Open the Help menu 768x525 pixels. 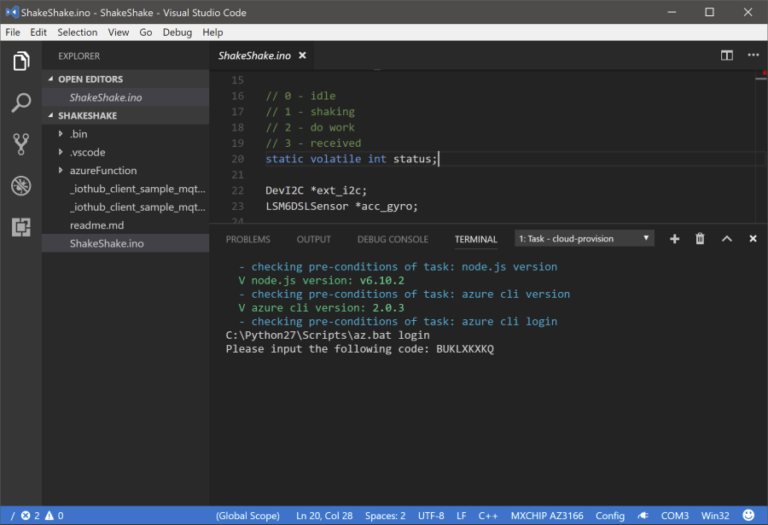213,32
